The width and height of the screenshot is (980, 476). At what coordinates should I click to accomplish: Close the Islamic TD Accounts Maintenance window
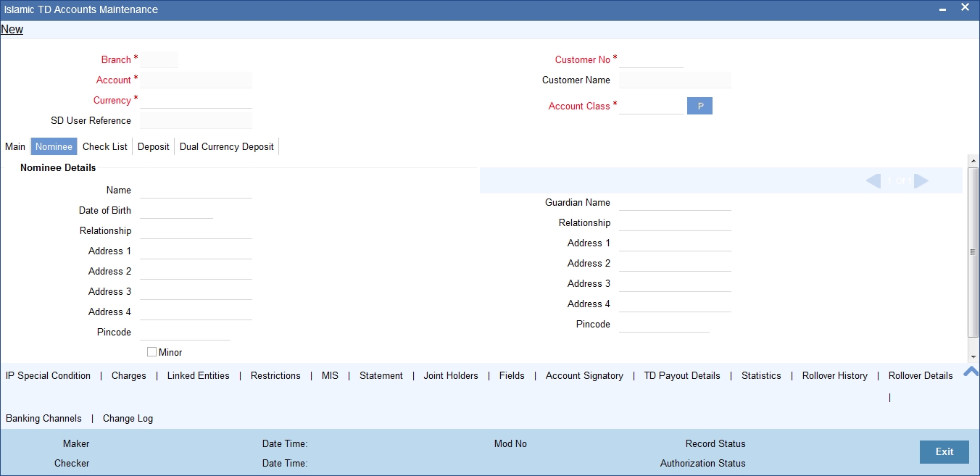[966, 7]
